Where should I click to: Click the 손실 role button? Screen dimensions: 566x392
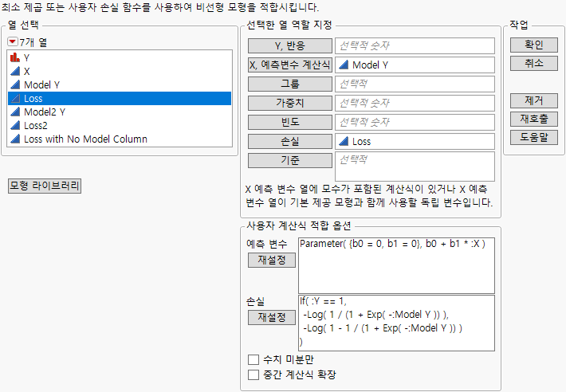coord(289,141)
